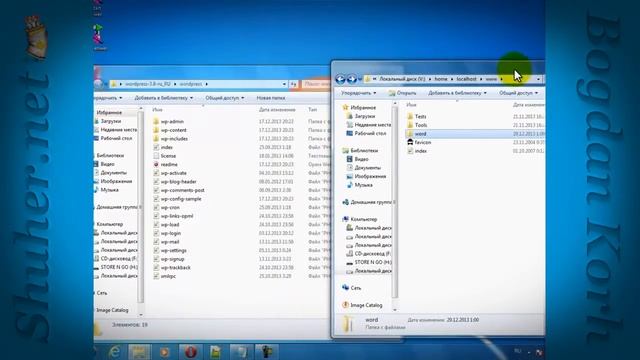Click the Открыть button in www window
Viewport: 640px width, 360px height.
click(402, 93)
